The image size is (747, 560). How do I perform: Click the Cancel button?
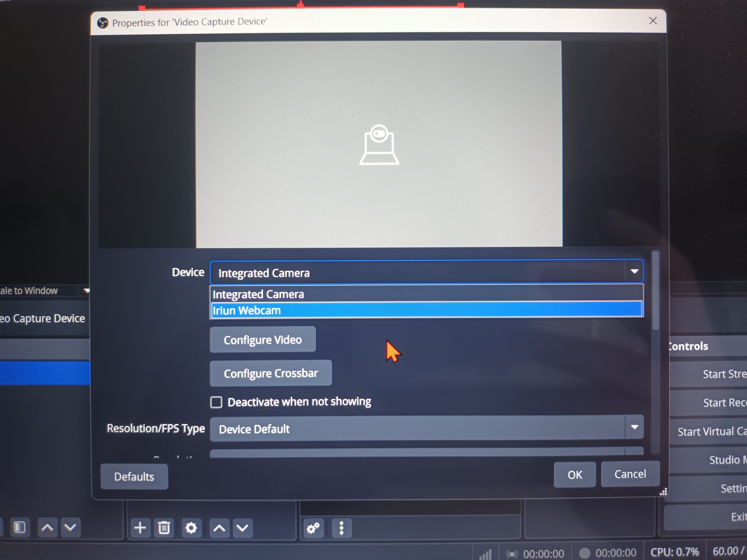click(x=630, y=474)
